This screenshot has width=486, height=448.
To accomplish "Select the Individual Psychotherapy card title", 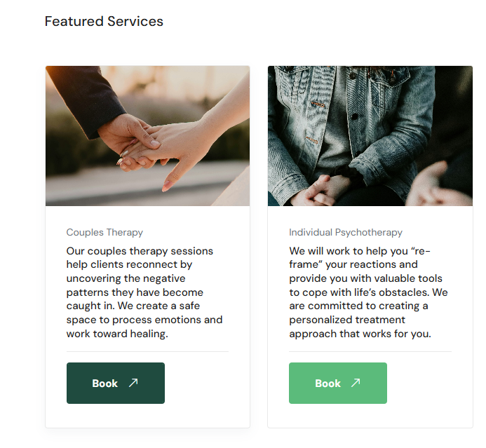I will click(x=346, y=232).
